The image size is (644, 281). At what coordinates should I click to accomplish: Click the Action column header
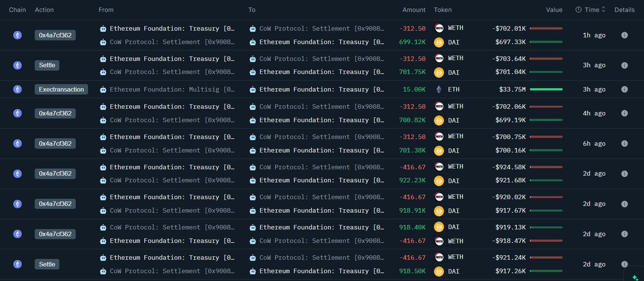pyautogui.click(x=44, y=10)
